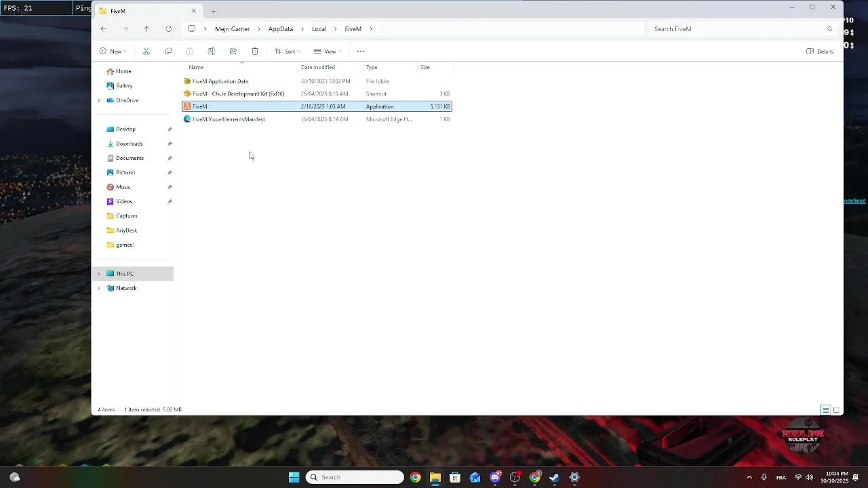Expand the This PC tree node
The image size is (868, 488).
point(99,274)
